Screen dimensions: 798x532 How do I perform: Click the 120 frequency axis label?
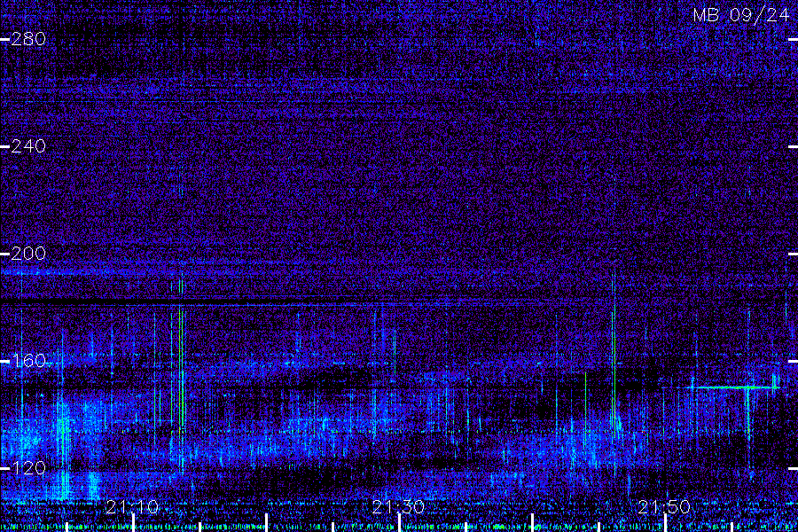[x=28, y=468]
